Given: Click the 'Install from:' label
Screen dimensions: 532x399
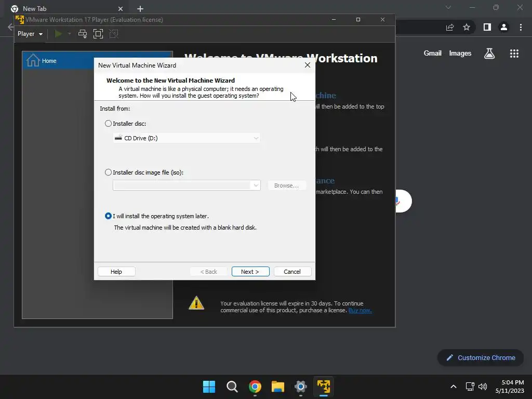Looking at the screenshot, I should click(x=115, y=109).
